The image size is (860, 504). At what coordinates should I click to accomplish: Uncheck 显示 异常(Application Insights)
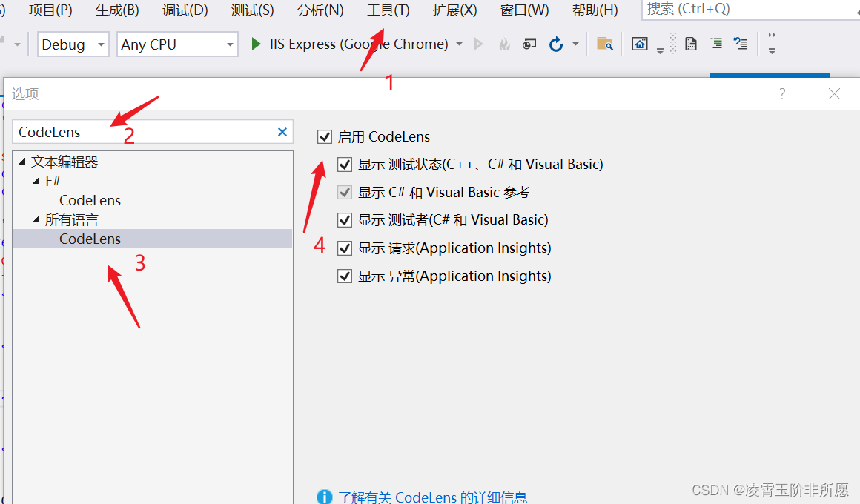344,275
